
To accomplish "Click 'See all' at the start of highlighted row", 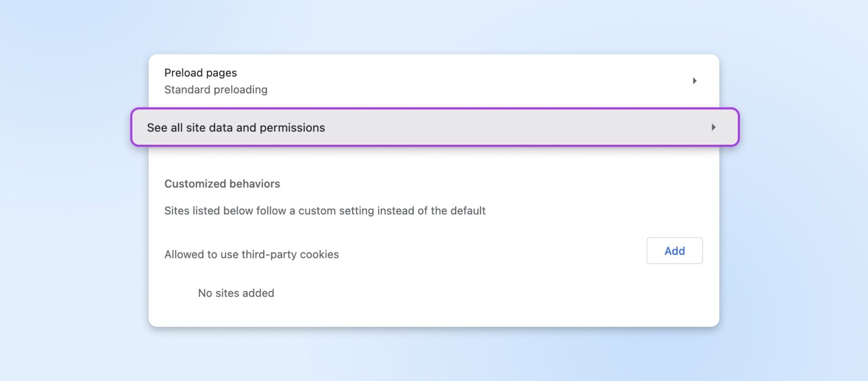I will pyautogui.click(x=164, y=128).
